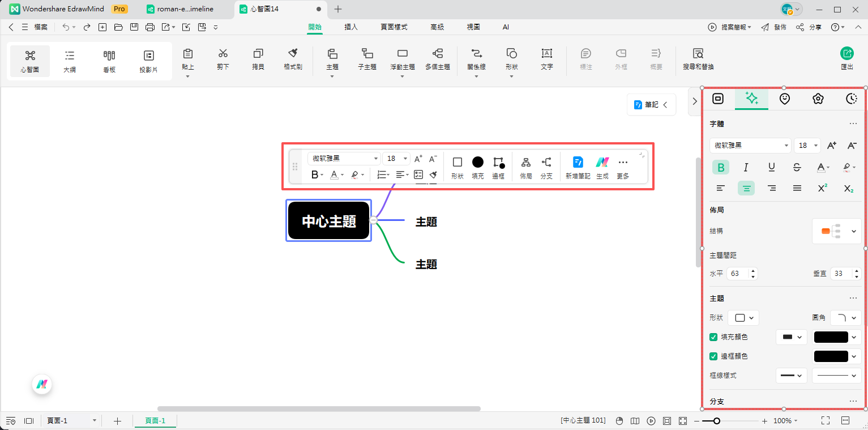Open the 圓角 corner radius dropdown

(x=846, y=318)
